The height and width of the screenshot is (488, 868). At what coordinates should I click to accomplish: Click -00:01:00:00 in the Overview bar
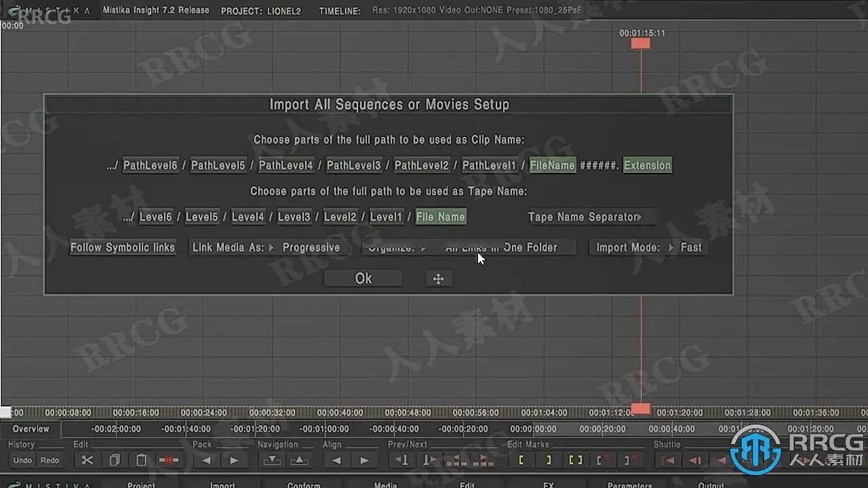coord(325,429)
